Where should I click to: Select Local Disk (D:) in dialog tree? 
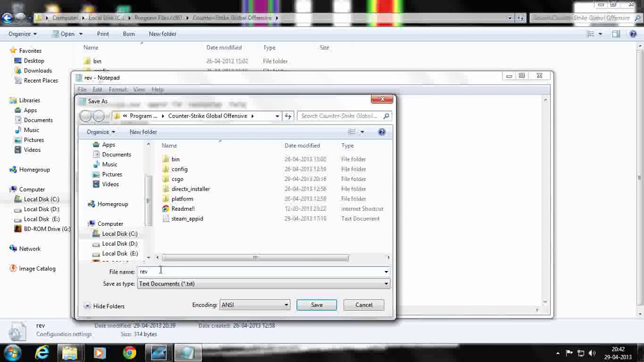click(x=119, y=243)
